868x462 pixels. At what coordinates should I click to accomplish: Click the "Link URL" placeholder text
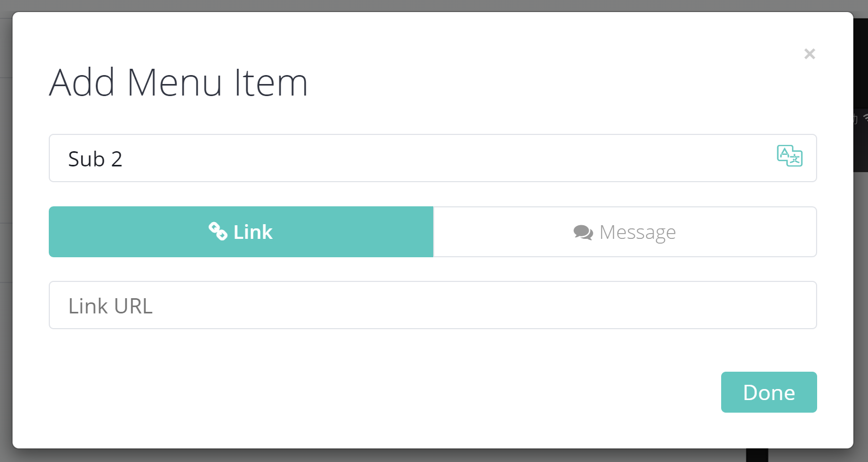pyautogui.click(x=110, y=306)
